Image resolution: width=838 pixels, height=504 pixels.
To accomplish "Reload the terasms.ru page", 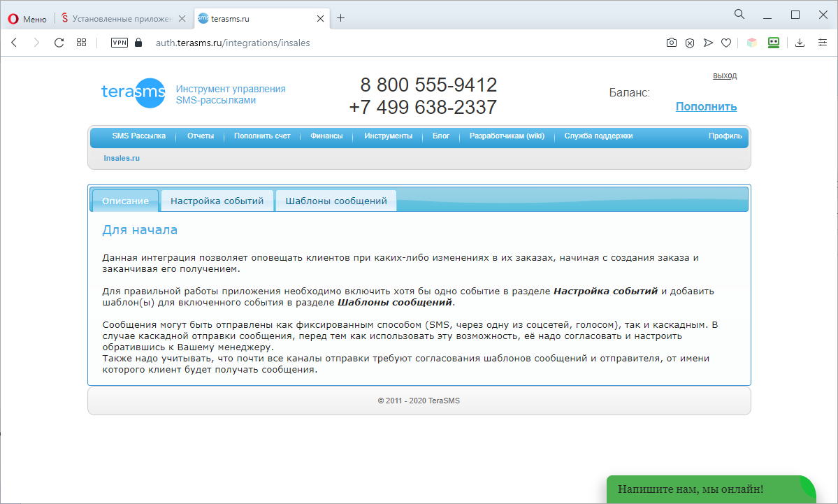I will (x=59, y=43).
